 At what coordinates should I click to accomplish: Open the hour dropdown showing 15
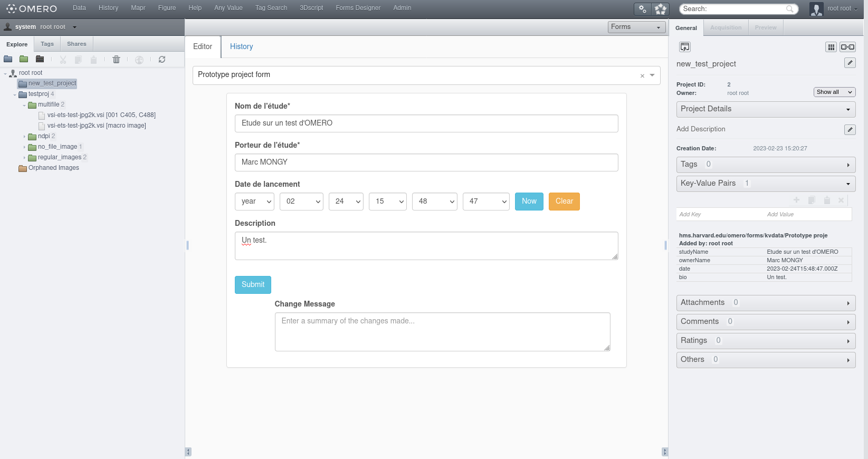click(x=388, y=202)
